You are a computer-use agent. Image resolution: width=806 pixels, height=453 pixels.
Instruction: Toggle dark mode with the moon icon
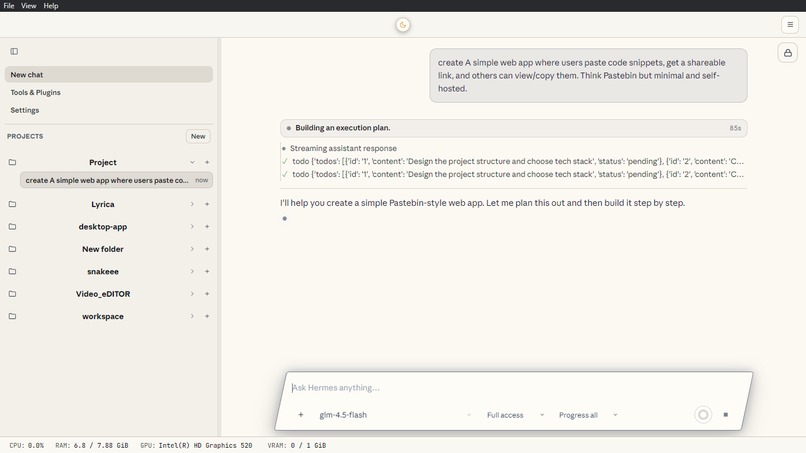pos(402,25)
